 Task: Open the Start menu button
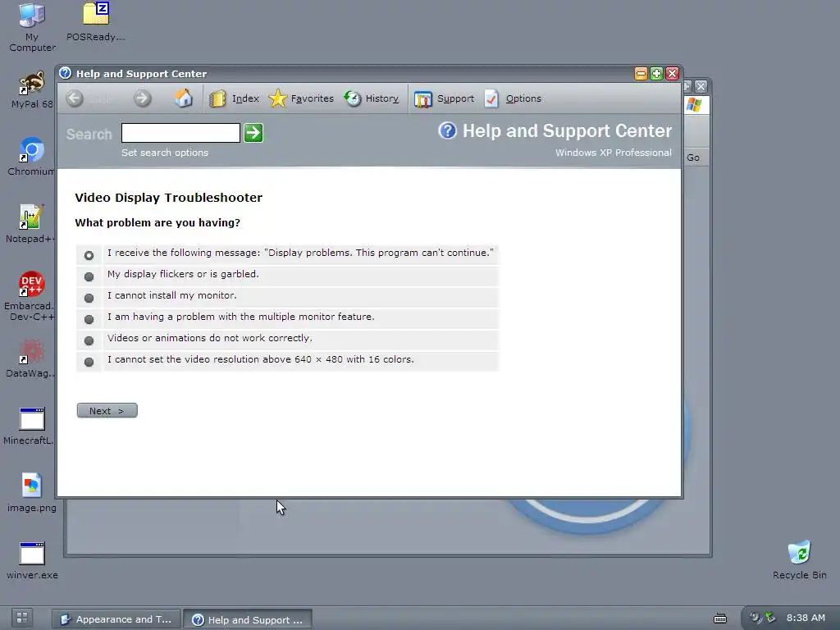pyautogui.click(x=22, y=618)
